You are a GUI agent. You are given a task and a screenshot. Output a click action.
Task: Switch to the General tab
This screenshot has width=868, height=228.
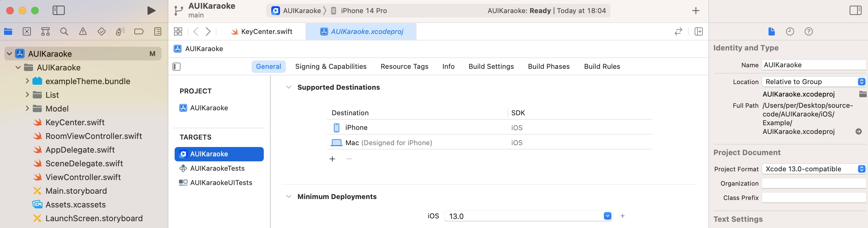(x=268, y=67)
